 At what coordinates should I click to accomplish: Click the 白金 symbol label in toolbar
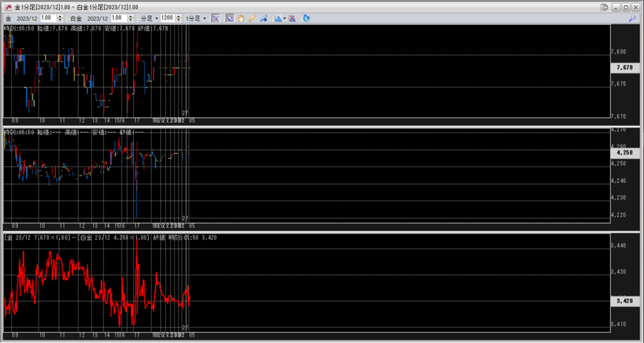tap(75, 18)
